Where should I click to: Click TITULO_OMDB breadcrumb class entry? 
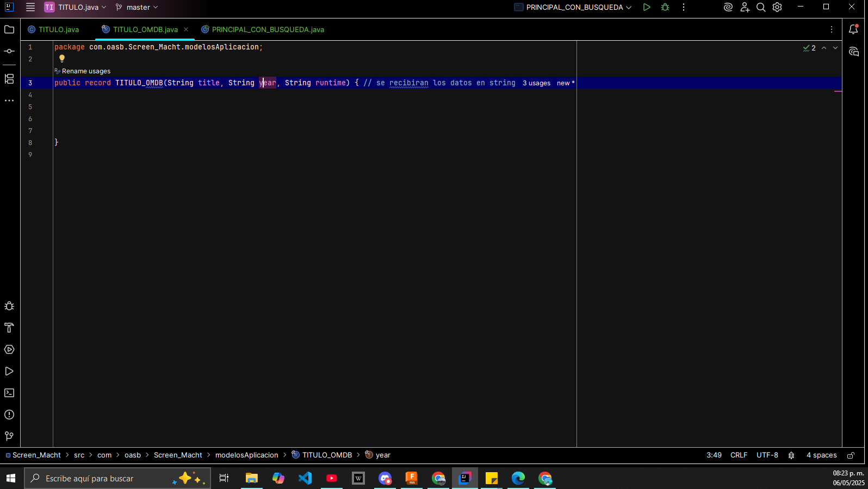(x=322, y=455)
